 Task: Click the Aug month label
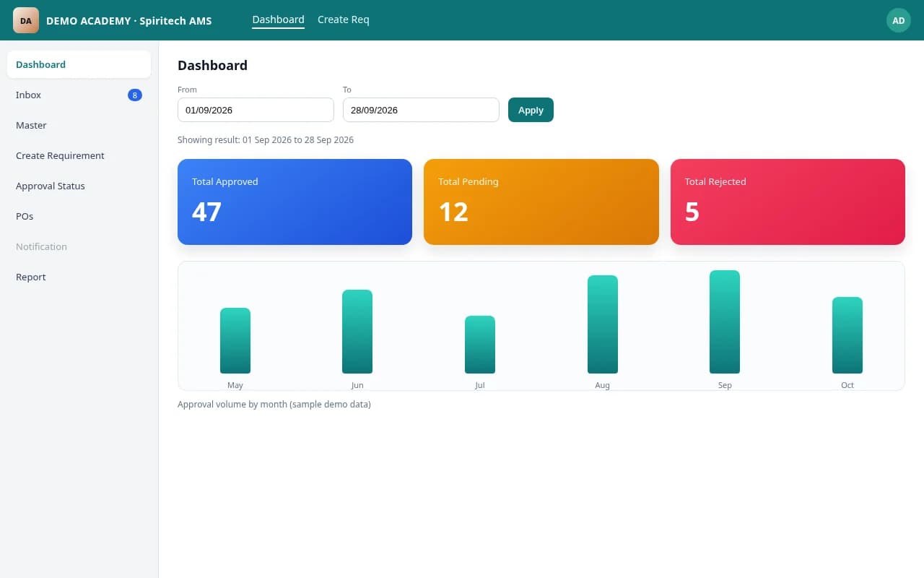click(x=603, y=385)
